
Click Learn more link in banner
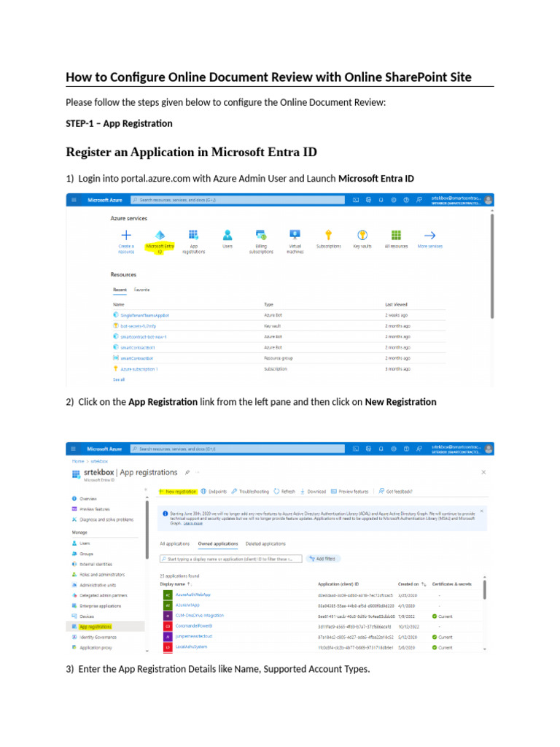192,523
